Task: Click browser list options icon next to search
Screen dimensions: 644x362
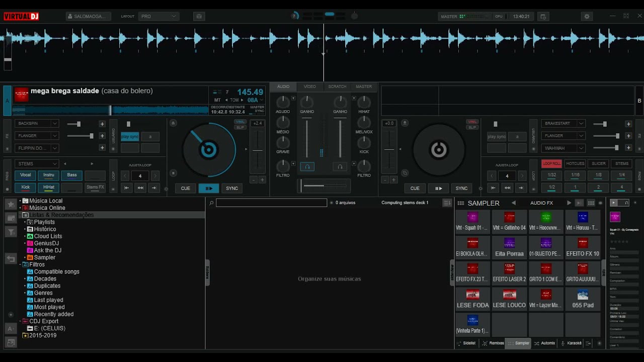Action: (447, 203)
